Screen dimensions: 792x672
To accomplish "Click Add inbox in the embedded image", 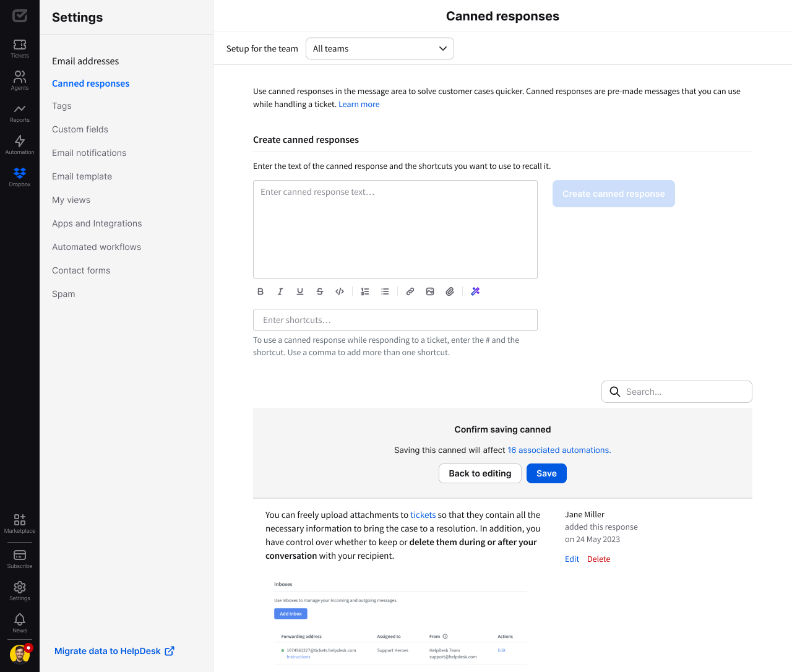I will point(291,614).
